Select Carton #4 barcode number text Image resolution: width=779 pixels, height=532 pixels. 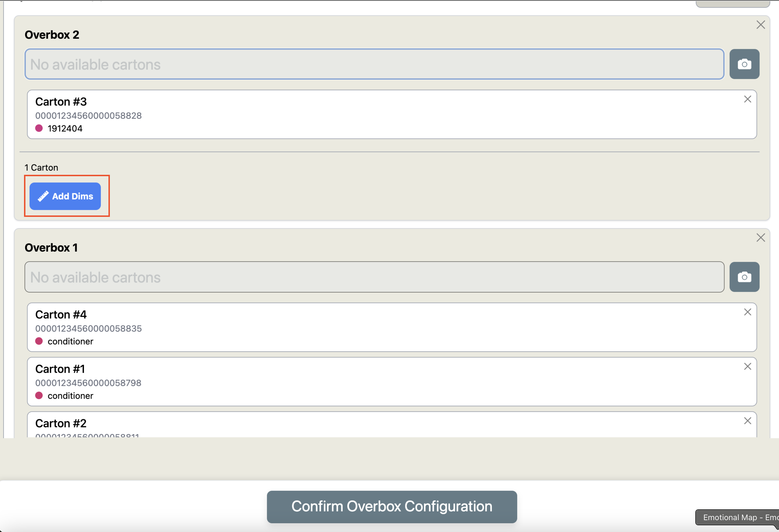tap(88, 328)
